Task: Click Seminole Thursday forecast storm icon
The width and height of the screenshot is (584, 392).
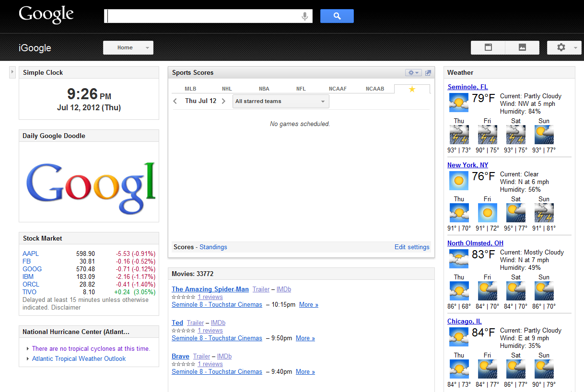Action: point(459,135)
